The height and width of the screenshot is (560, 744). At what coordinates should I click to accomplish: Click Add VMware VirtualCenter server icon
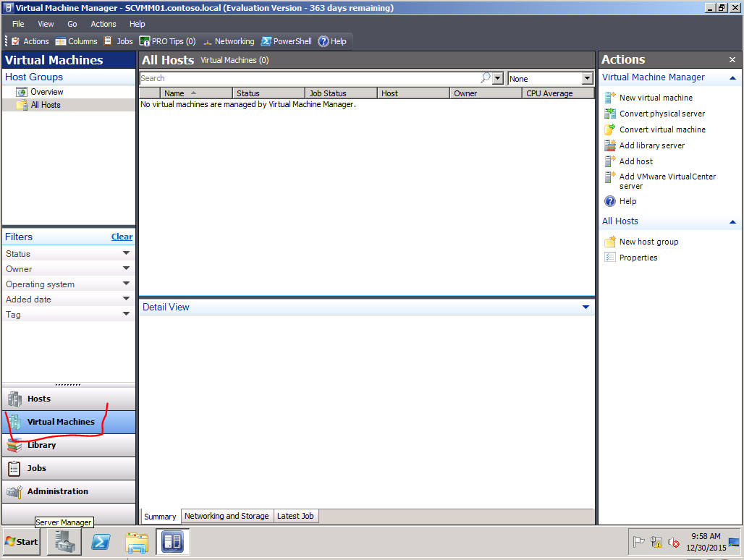tap(609, 177)
